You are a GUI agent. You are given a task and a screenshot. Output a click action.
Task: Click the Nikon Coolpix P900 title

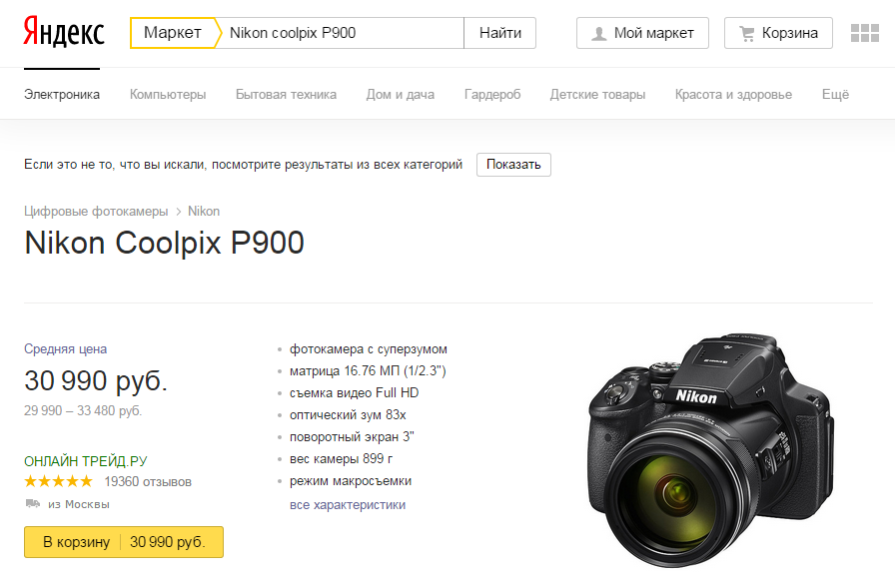pos(165,243)
